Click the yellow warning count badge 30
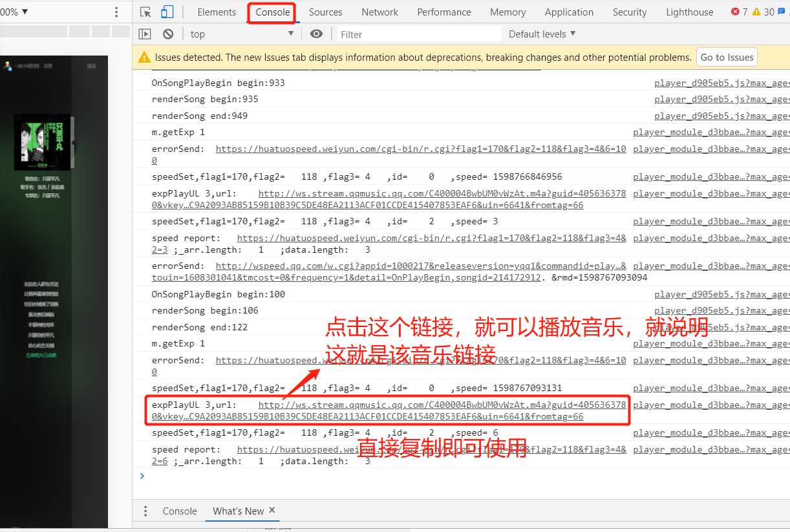Image resolution: width=790 pixels, height=532 pixels. (x=763, y=12)
